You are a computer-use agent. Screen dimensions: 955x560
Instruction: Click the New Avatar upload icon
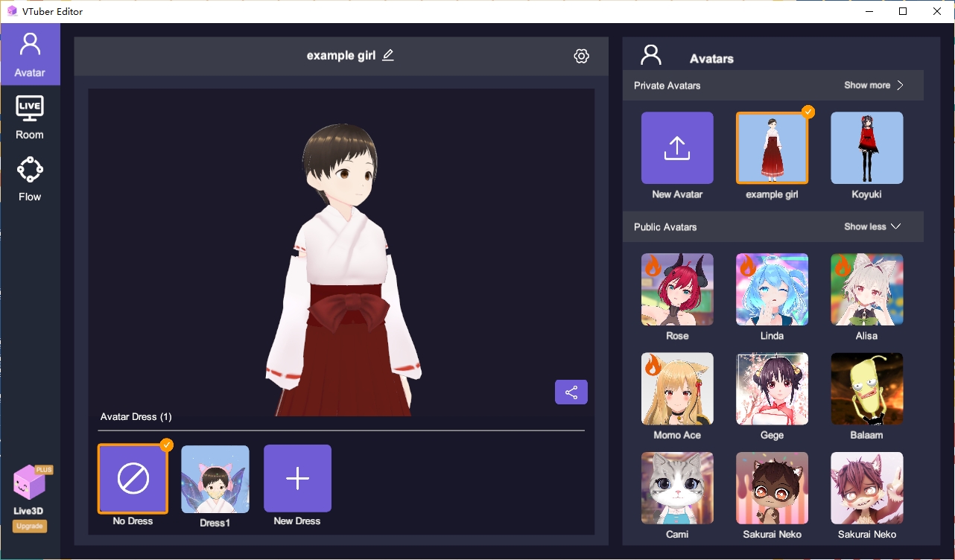tap(676, 147)
